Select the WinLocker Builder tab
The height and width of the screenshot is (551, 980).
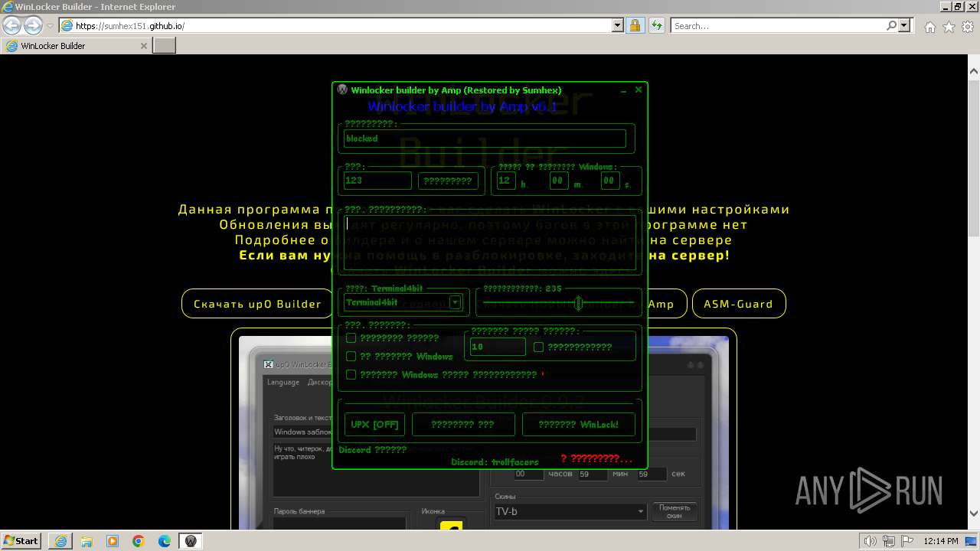coord(75,46)
